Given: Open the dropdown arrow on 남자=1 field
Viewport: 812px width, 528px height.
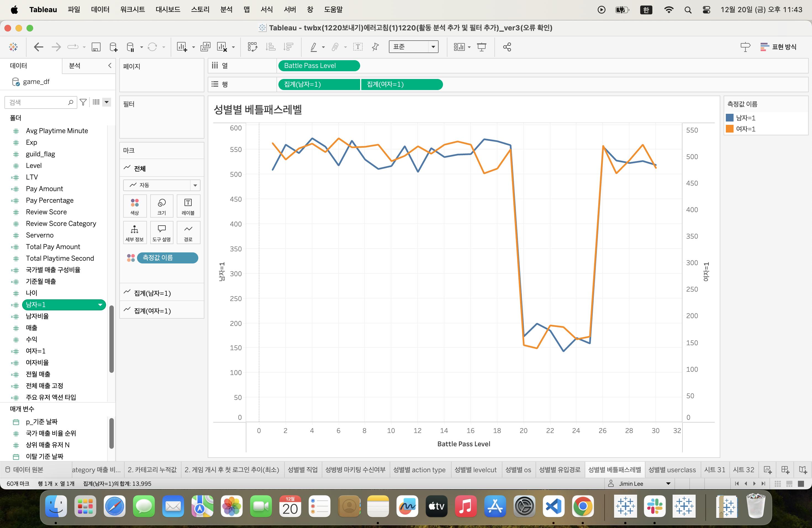Looking at the screenshot, I should pos(100,305).
